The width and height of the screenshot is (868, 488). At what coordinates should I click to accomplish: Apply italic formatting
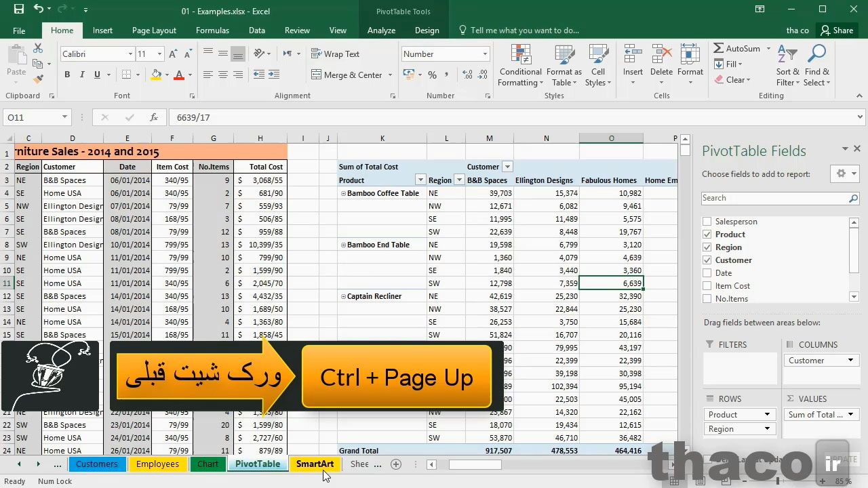click(82, 75)
